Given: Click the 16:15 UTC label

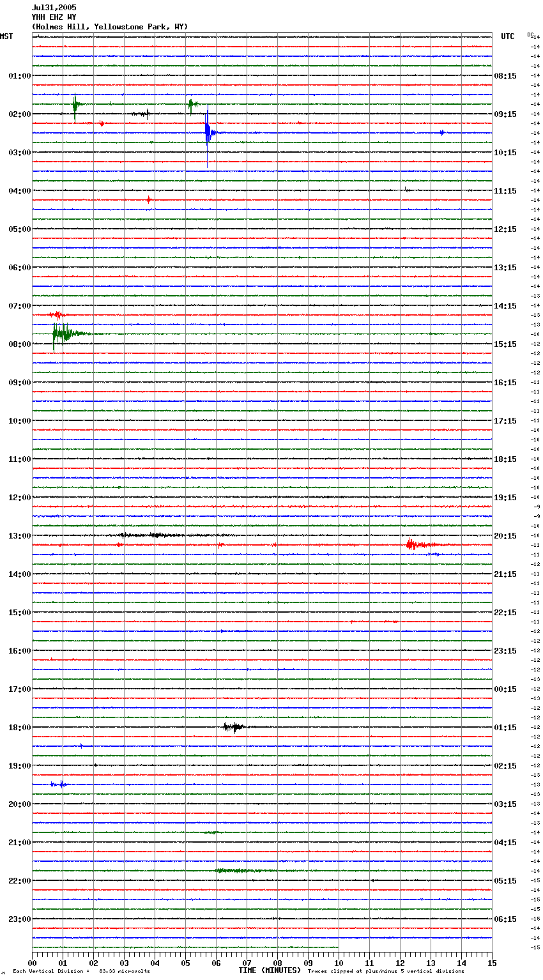Looking at the screenshot, I should click(505, 383).
